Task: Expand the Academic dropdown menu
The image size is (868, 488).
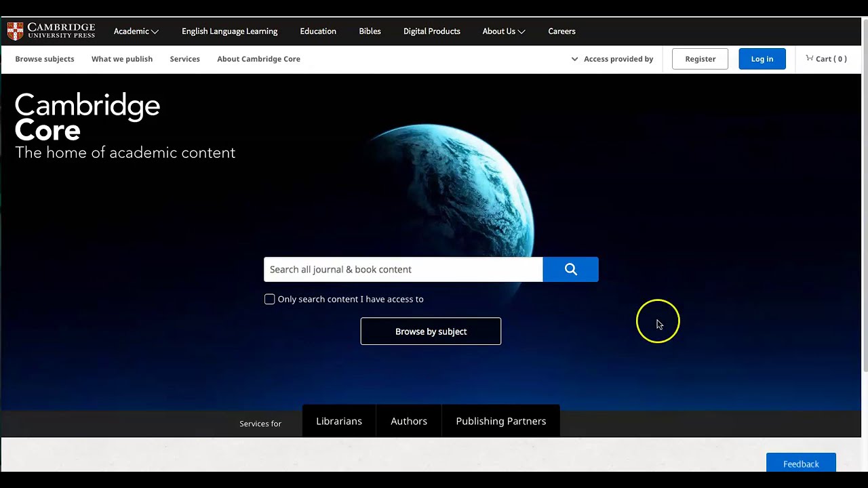Action: tap(136, 31)
